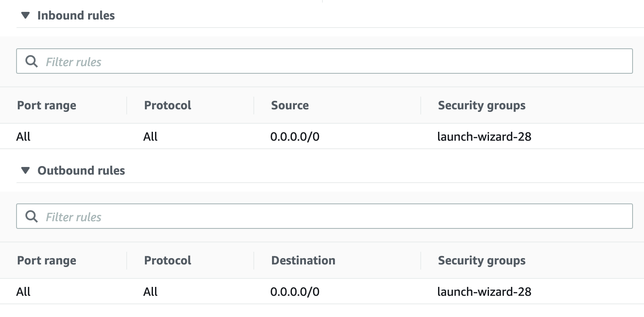Sort inbound rules by Port range header
This screenshot has height=317, width=644.
tap(47, 106)
